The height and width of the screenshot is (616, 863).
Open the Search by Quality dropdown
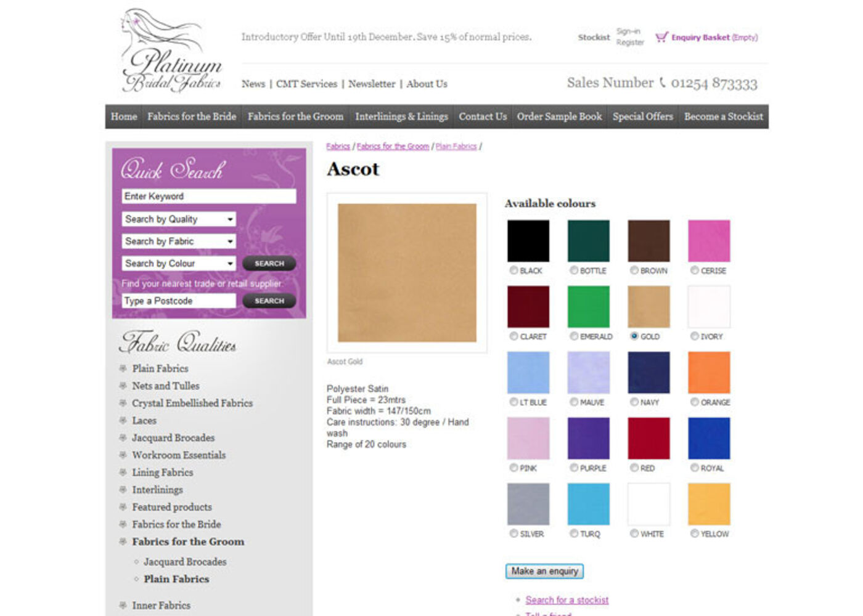click(179, 219)
